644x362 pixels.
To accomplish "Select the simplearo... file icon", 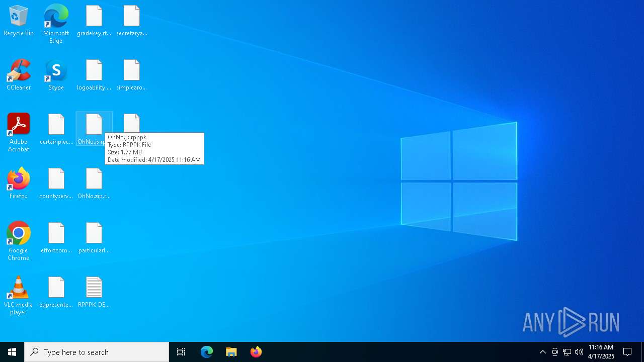I will 132,75.
